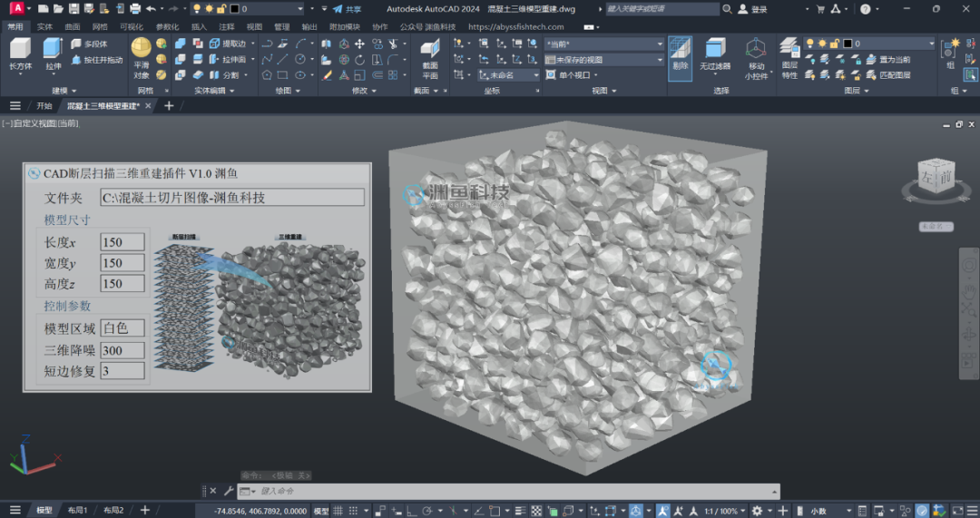Open the 公众号 渊鱼科技 ribbon tab
980x518 pixels.
point(428,27)
